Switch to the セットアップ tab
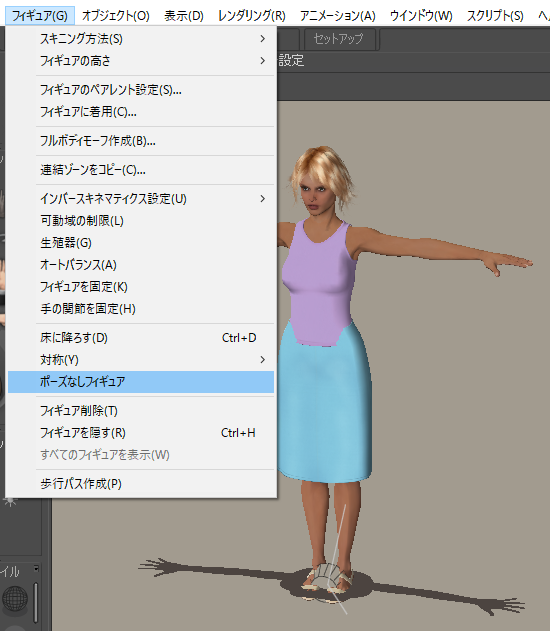 [x=338, y=39]
